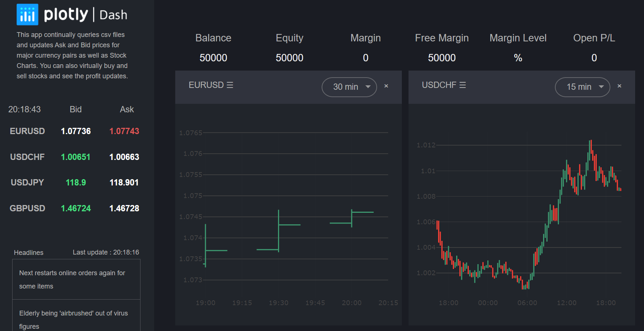Screen dimensions: 644x331
Task: Click the Open P/L label
Action: pyautogui.click(x=594, y=38)
